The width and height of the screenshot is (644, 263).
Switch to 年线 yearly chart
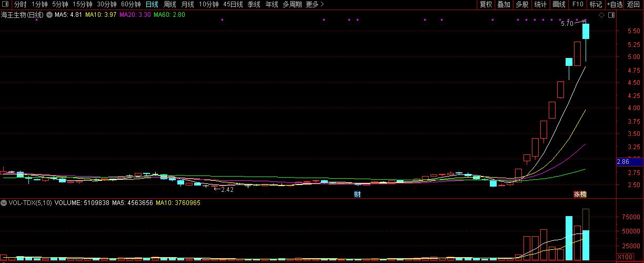(x=271, y=4)
